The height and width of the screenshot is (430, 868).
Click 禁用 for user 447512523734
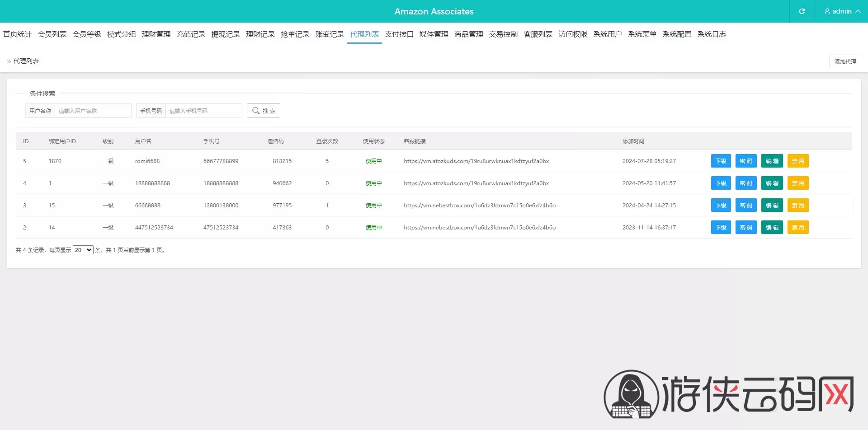[798, 227]
